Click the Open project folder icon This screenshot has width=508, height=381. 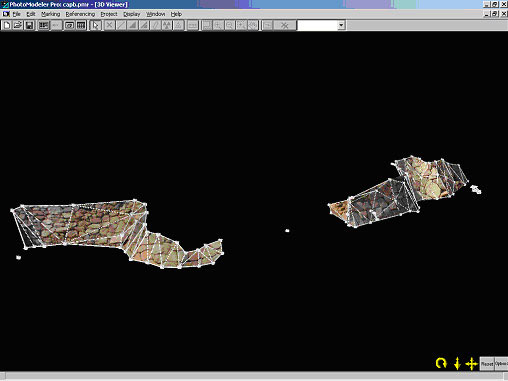point(18,25)
